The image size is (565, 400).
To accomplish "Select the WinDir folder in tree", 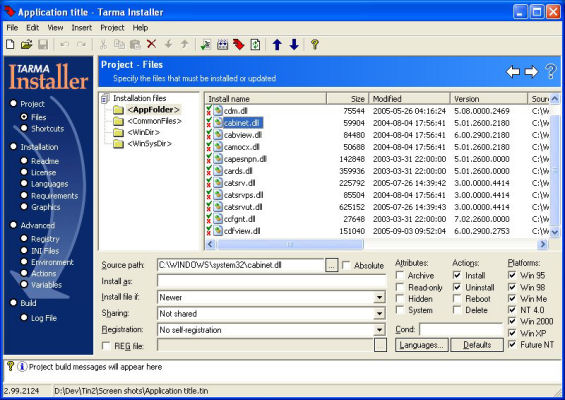I will pos(144,132).
